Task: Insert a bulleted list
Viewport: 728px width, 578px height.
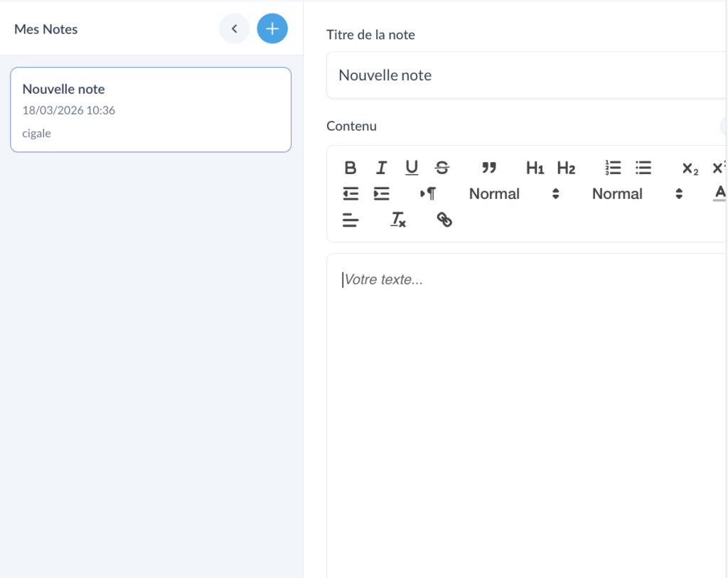Action: [x=643, y=168]
